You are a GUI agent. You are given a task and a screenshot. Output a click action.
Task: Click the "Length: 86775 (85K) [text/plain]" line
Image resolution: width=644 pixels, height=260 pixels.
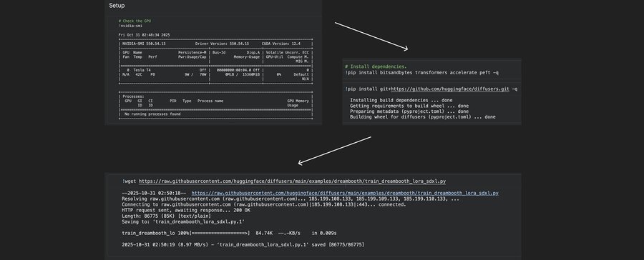coord(166,216)
